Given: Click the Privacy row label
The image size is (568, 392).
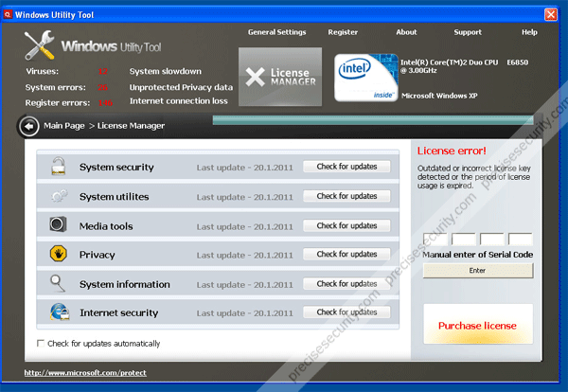Looking at the screenshot, I should tap(98, 255).
